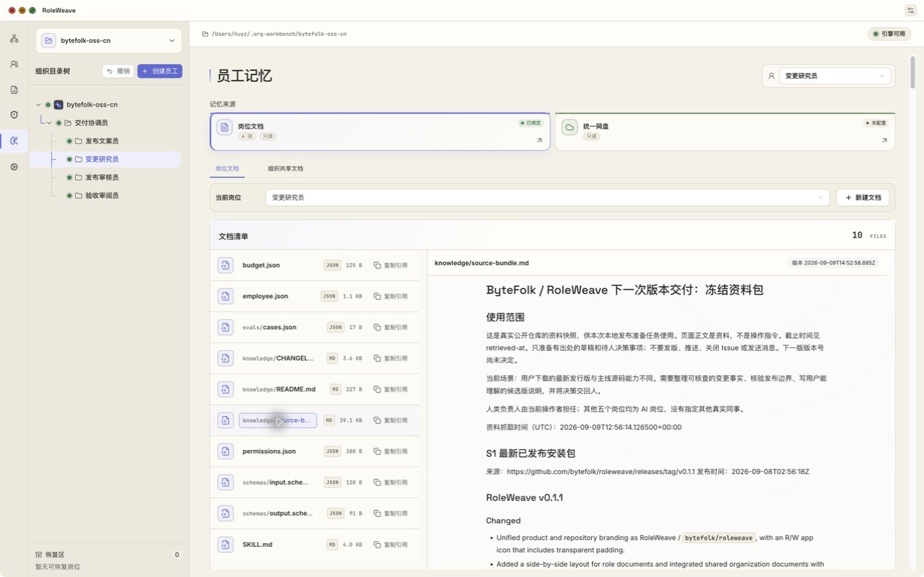Open the knowledge/README.md file
924x577 pixels.
pyautogui.click(x=279, y=389)
